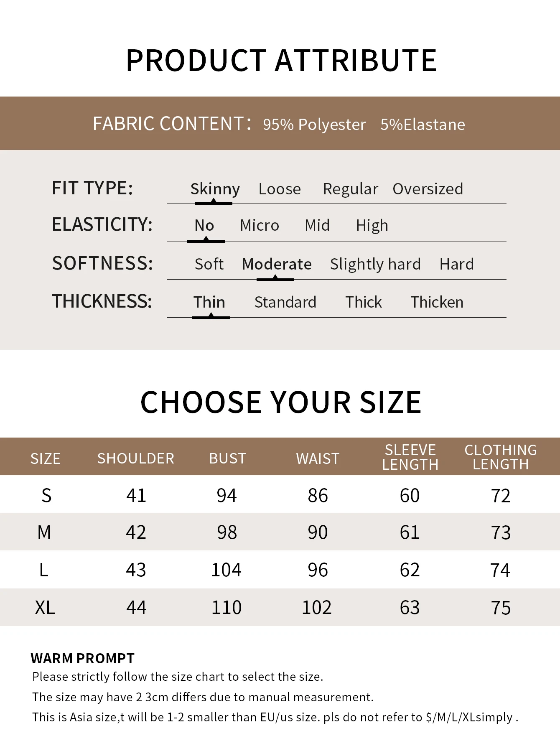
Task: Choose the Loose fit type option
Action: (280, 189)
